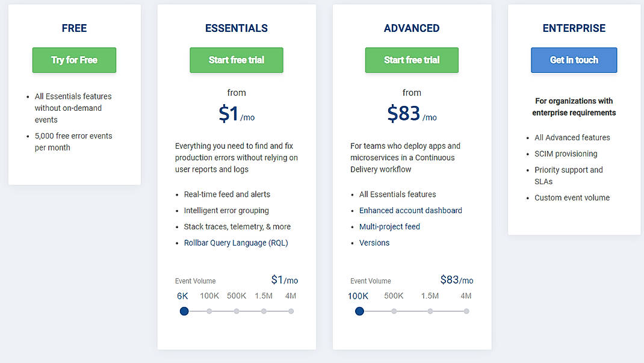Click the ENTERPRISE plan heading
Viewport: 644px width, 363px height.
click(574, 28)
